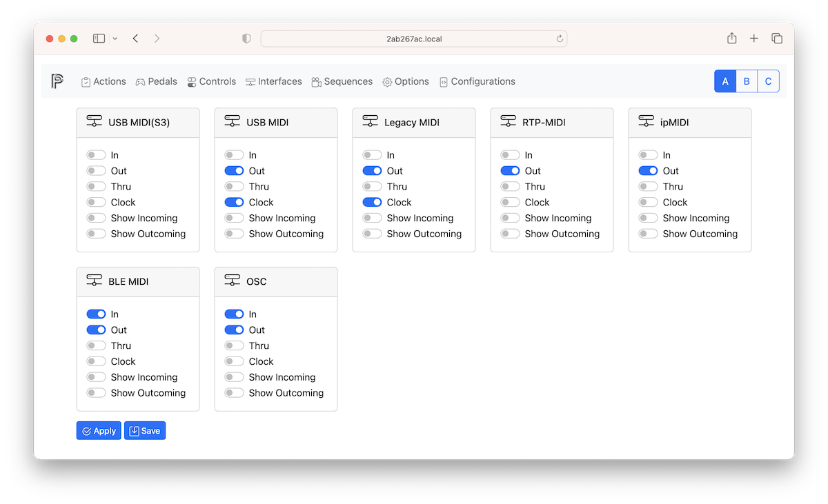This screenshot has width=828, height=504.
Task: Enable Show Incoming for BLE MIDI
Action: (96, 378)
